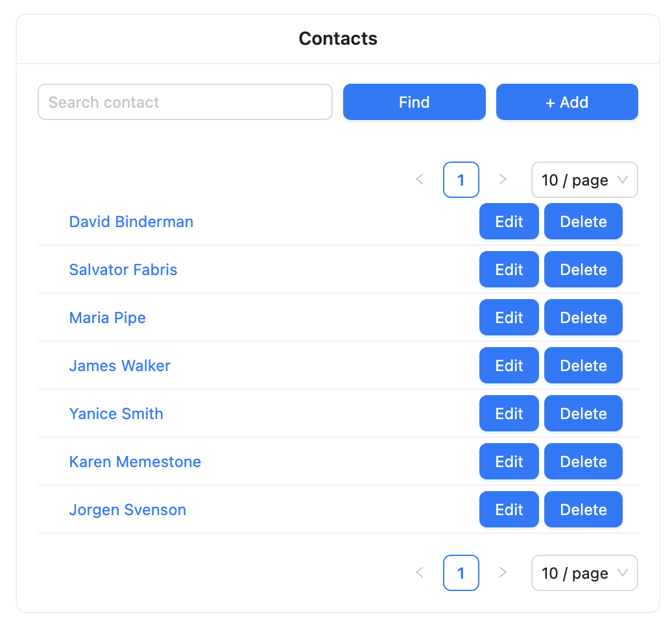Click the + Add contact button
This screenshot has width=672, height=628.
(x=567, y=102)
